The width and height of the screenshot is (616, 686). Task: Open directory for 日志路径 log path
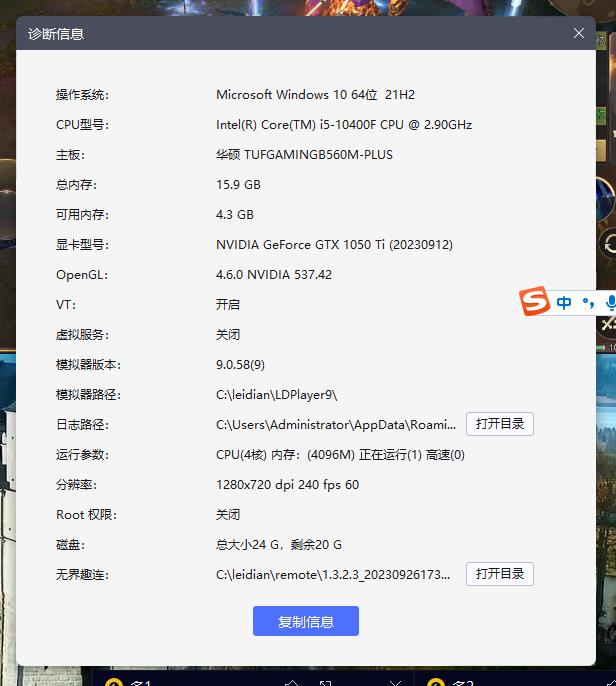click(500, 424)
